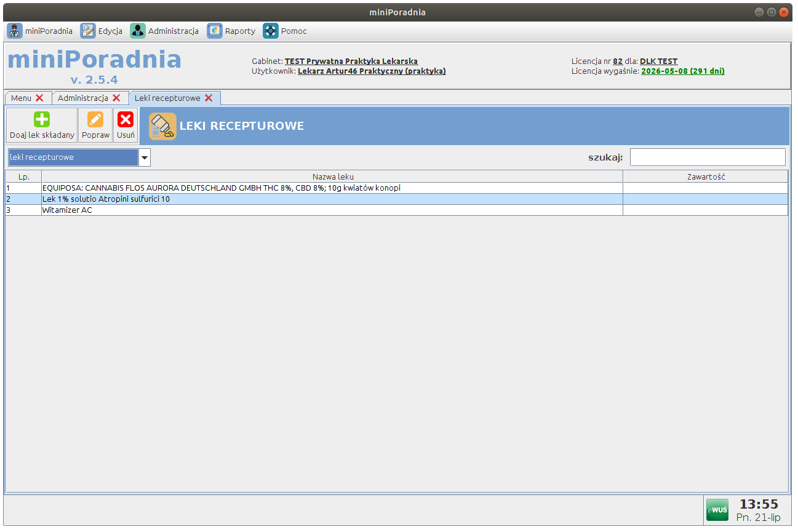Screen dimensions: 798x532
Task: Open the Edycja menu
Action: [102, 31]
